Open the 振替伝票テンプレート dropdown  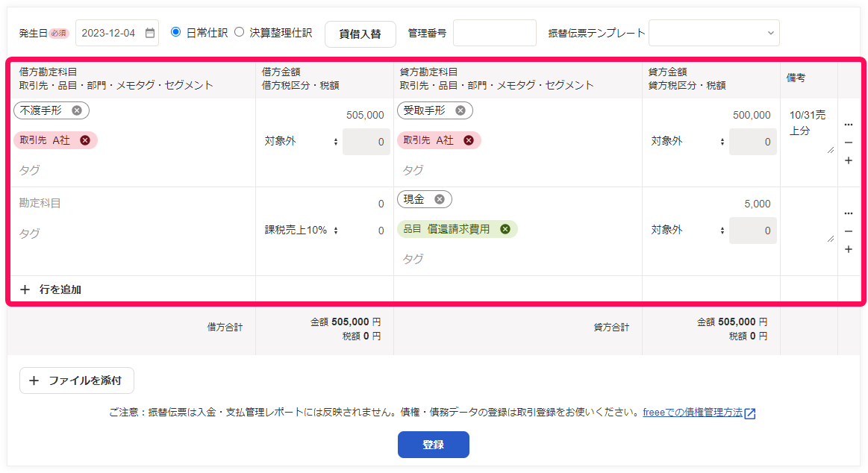click(714, 33)
